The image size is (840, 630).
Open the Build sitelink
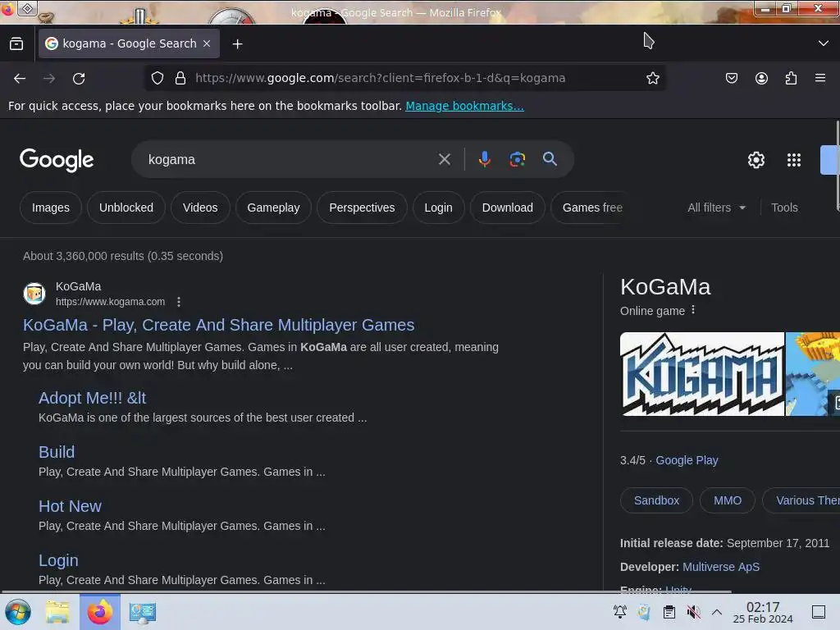[x=57, y=452]
